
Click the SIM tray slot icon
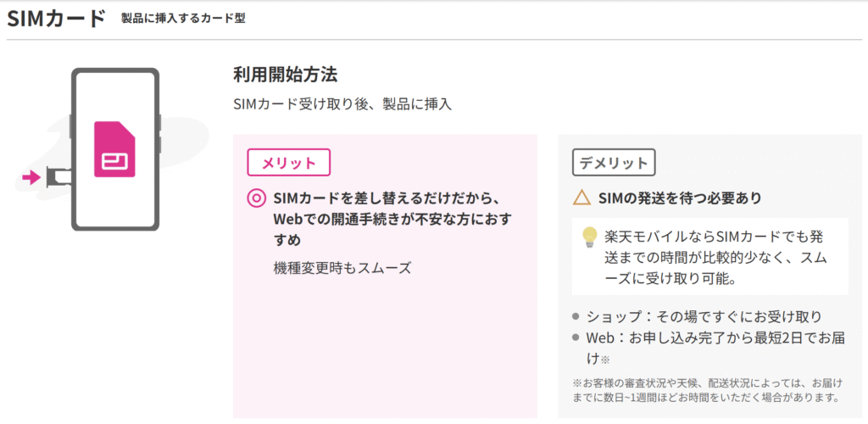[58, 178]
